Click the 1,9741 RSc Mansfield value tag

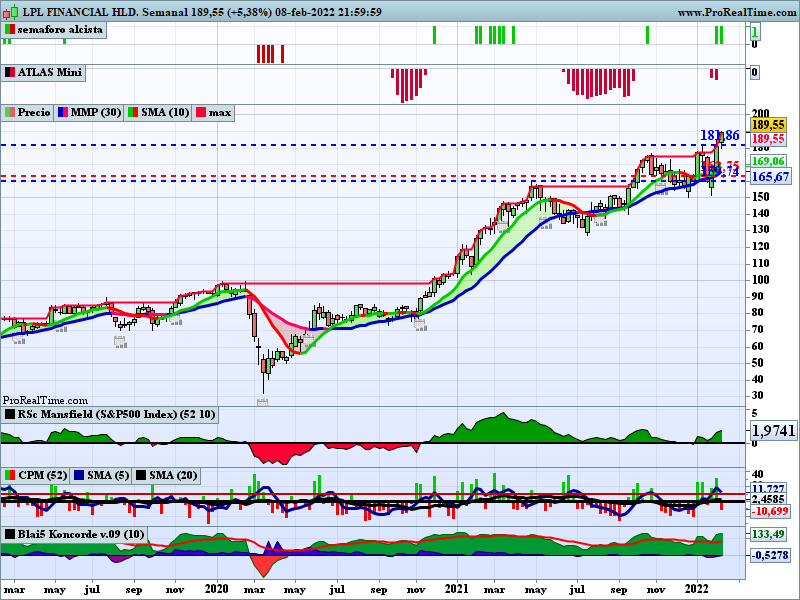coord(773,431)
